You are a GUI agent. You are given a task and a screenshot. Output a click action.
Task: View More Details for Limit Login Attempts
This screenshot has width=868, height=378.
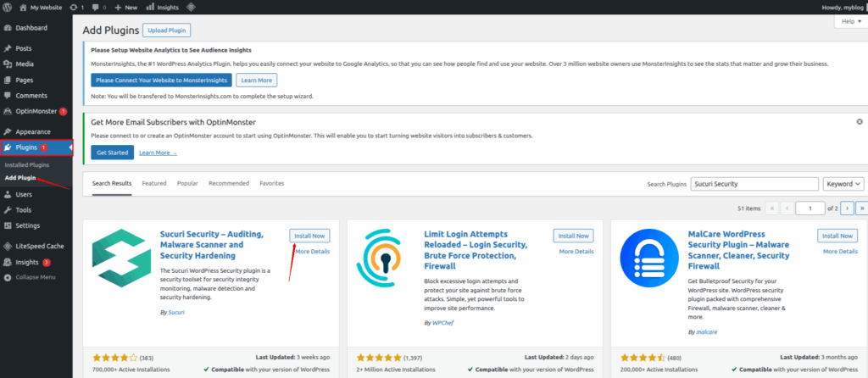tap(576, 251)
